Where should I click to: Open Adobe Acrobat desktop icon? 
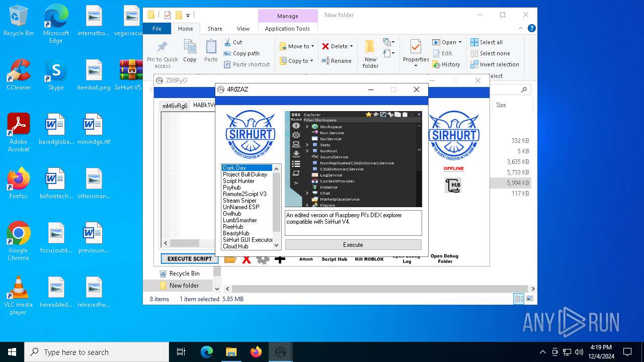[19, 132]
